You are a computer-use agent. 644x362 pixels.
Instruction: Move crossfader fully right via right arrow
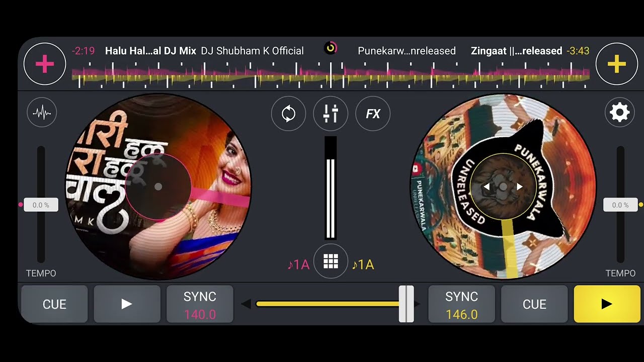pyautogui.click(x=417, y=304)
